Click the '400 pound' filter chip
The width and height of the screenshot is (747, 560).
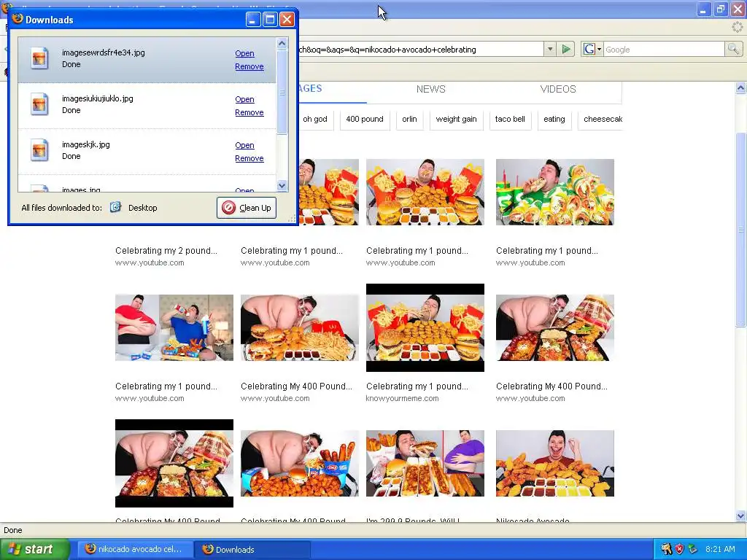365,119
